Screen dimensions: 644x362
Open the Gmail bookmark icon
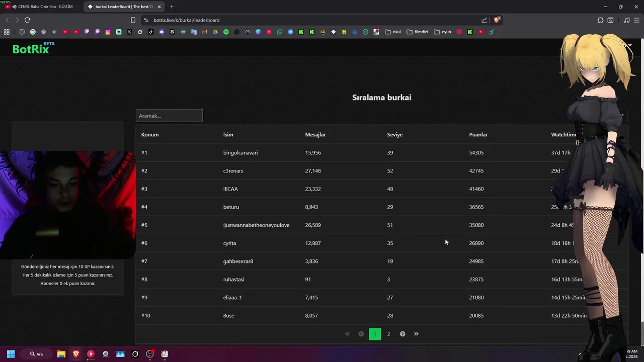coord(204,32)
